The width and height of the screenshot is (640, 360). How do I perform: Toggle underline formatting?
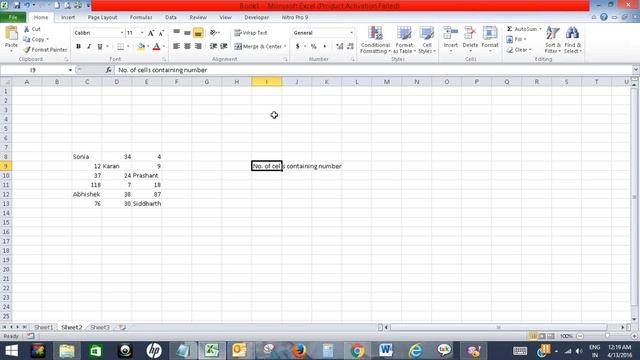[x=100, y=47]
